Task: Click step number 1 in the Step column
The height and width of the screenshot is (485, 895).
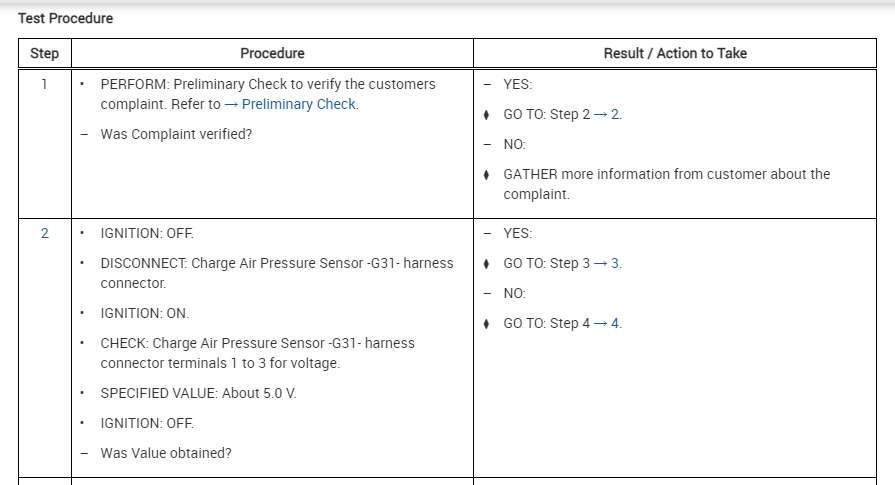Action: tap(44, 84)
